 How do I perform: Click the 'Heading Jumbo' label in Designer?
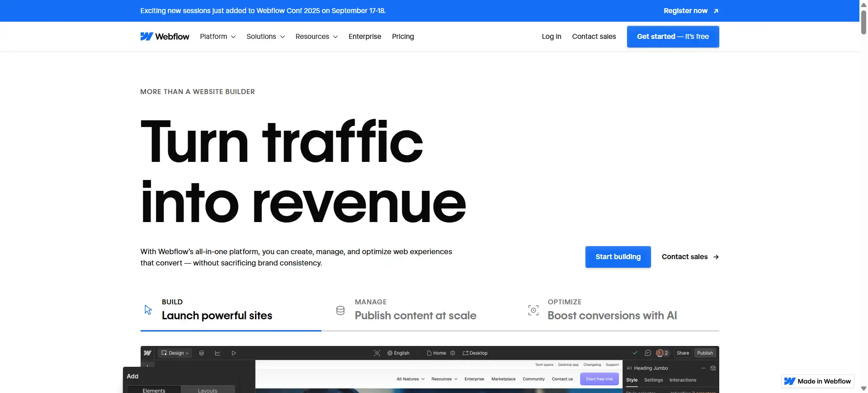click(x=651, y=368)
